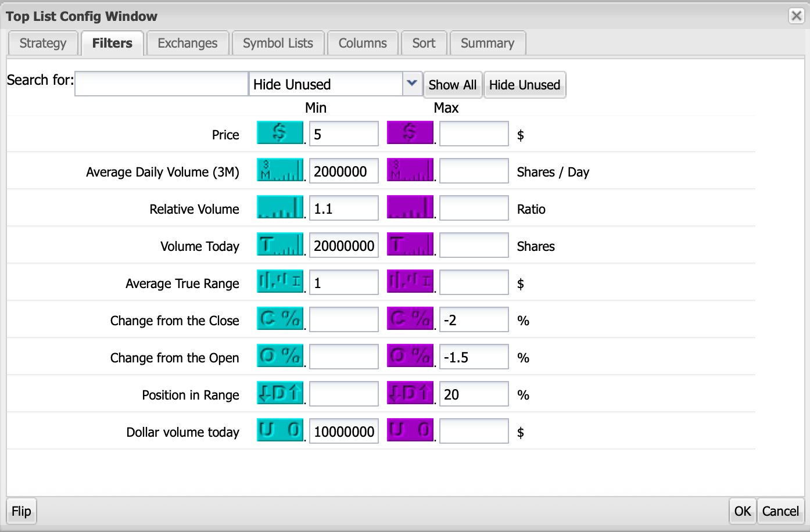Click the Max Average True Range icon

click(410, 282)
